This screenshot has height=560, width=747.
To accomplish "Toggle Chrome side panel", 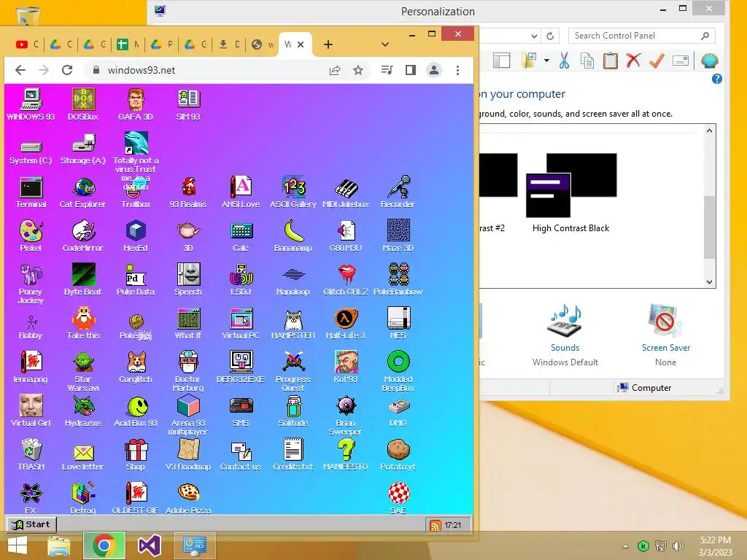I will pos(410,71).
